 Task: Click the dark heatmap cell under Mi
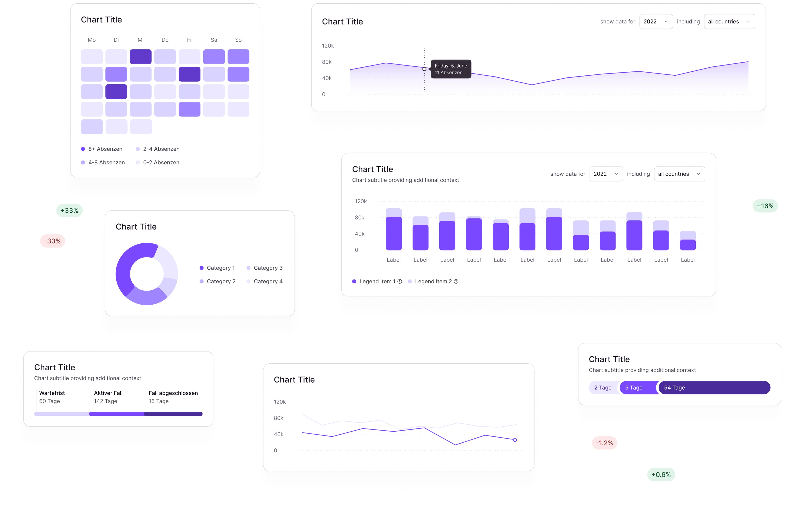[x=140, y=57]
